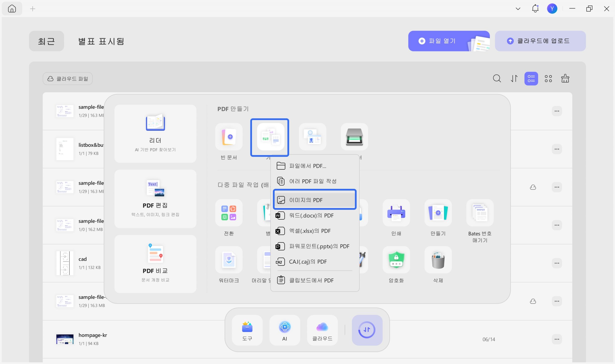Image resolution: width=615 pixels, height=364 pixels.
Task: Expand the title bar dropdown chevron
Action: click(x=518, y=9)
